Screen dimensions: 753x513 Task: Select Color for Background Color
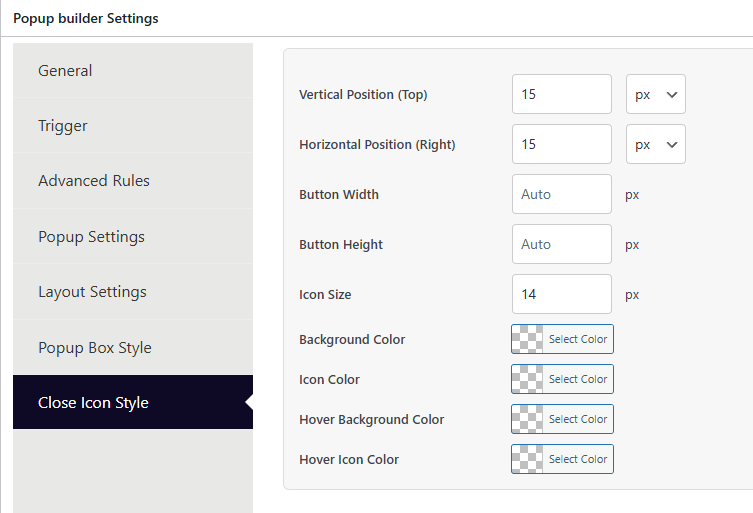point(577,339)
